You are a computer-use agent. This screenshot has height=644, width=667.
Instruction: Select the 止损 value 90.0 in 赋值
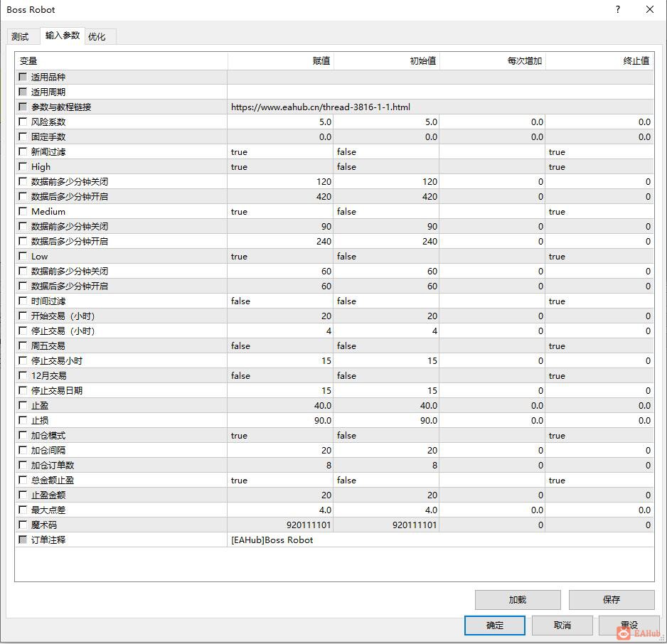(322, 420)
